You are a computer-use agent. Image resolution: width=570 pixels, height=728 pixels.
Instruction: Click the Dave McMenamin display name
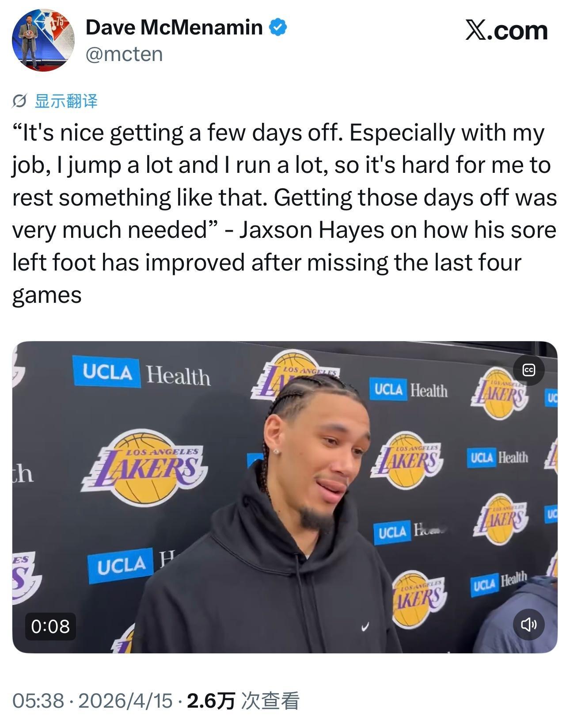click(174, 27)
